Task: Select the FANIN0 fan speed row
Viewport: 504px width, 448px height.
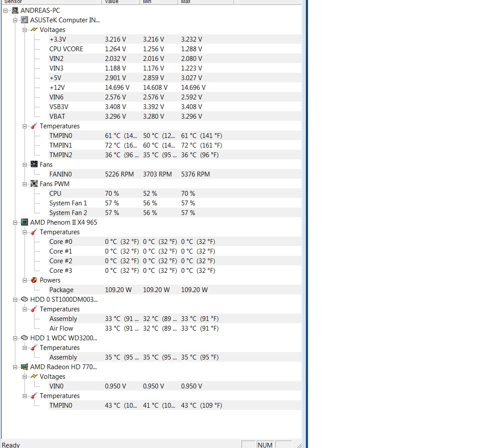Action: click(x=175, y=174)
